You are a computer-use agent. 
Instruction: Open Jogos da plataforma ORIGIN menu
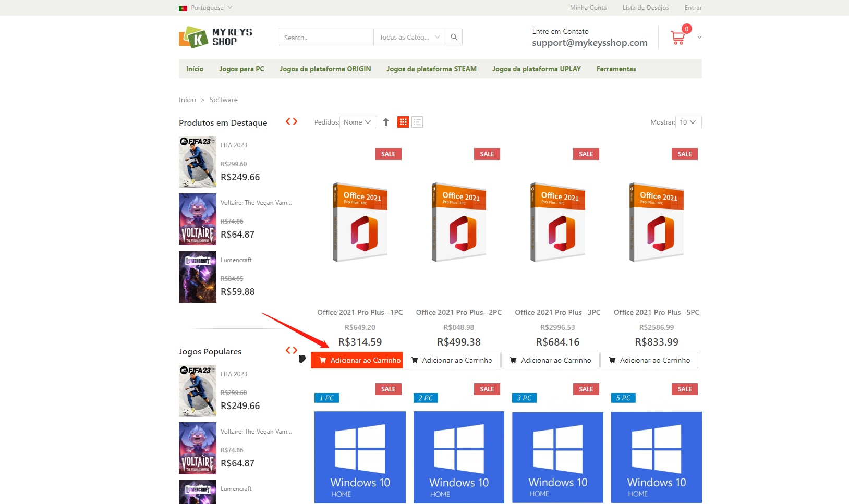click(325, 69)
